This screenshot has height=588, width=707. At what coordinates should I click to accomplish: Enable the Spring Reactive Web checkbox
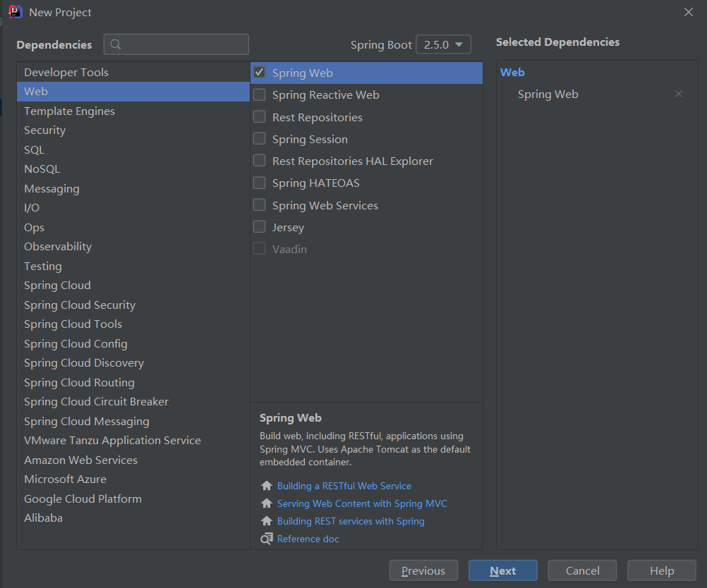coord(260,94)
